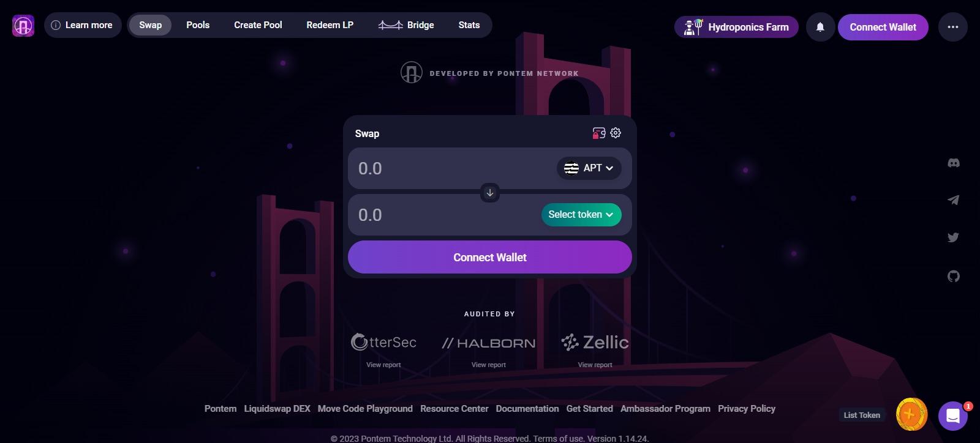Open the chat support bubble
The image size is (980, 443).
click(x=953, y=416)
